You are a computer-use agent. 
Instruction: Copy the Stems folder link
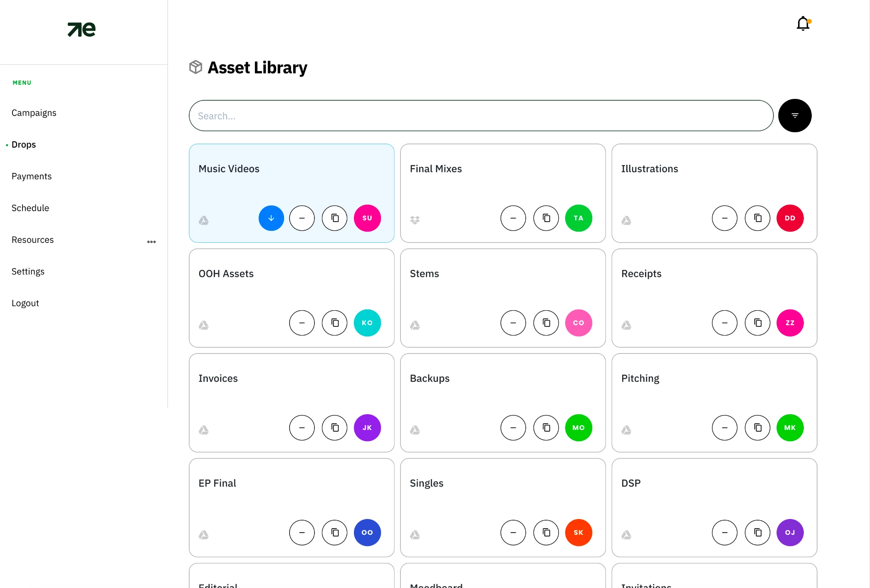click(546, 323)
